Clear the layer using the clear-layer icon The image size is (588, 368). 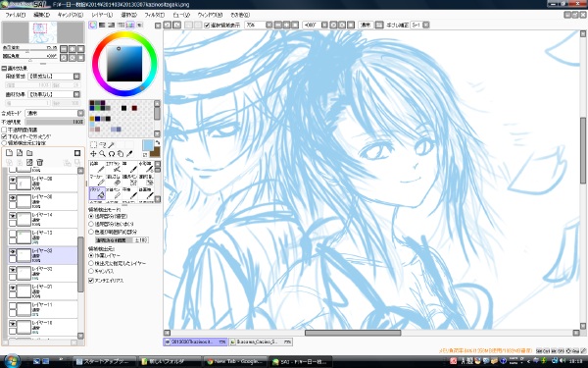[29, 162]
